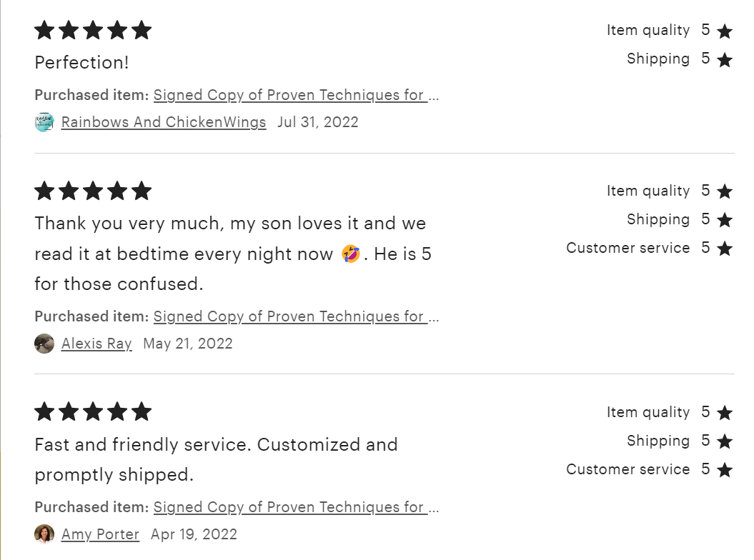Open the Alexis Ray reviewer profile link
This screenshot has height=560, width=754.
96,344
